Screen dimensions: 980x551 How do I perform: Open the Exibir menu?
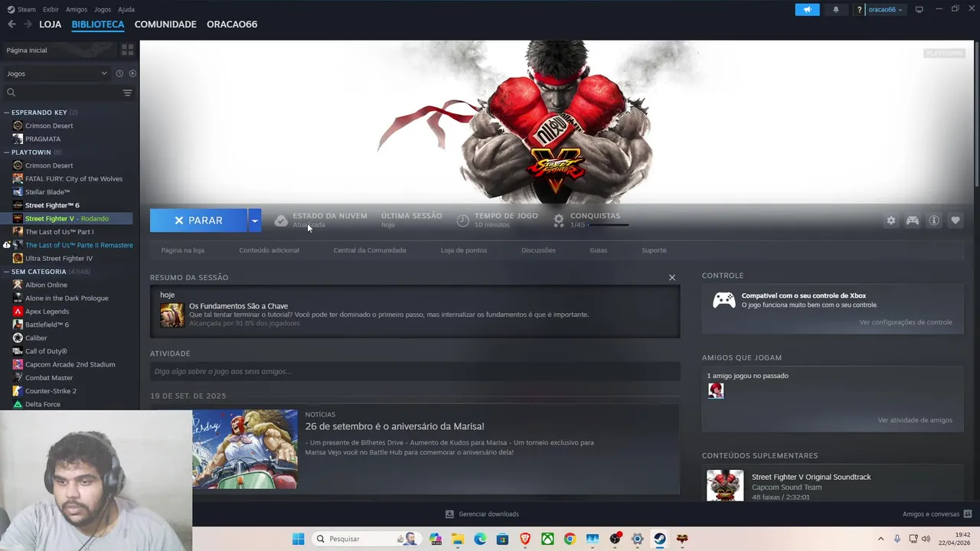pyautogui.click(x=51, y=9)
